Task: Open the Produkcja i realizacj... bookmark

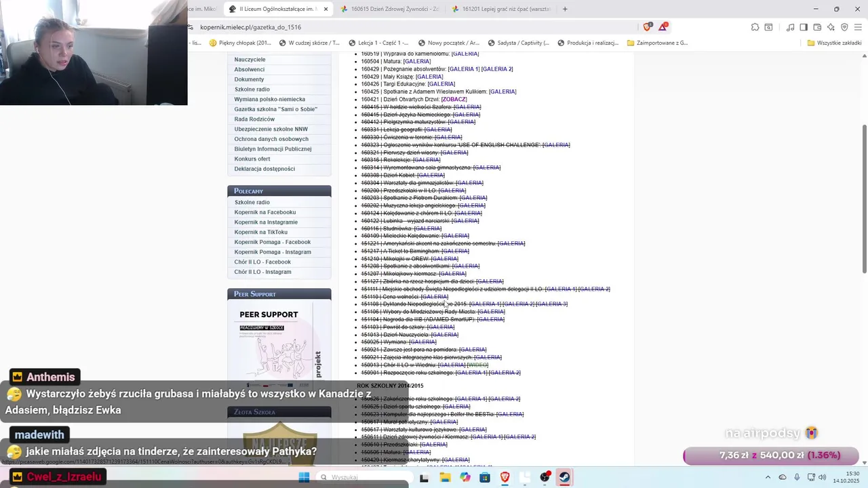Action: tap(588, 43)
